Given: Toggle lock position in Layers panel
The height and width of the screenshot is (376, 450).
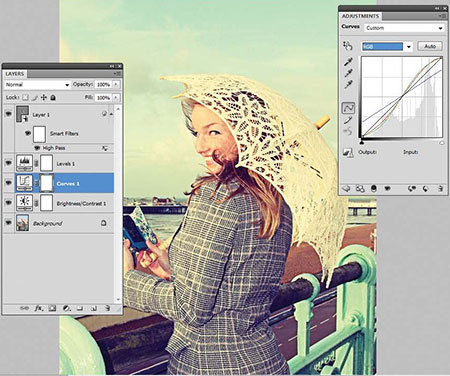Looking at the screenshot, I should point(44,97).
